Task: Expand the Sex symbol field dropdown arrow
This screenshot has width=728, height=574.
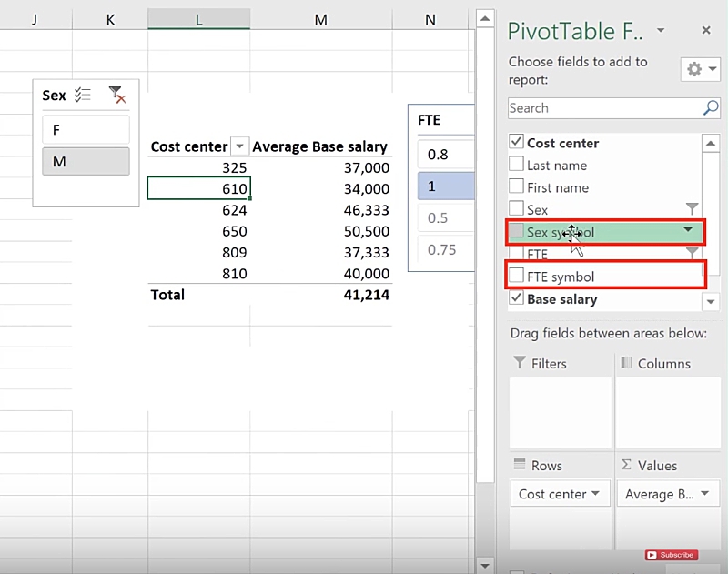Action: click(689, 231)
